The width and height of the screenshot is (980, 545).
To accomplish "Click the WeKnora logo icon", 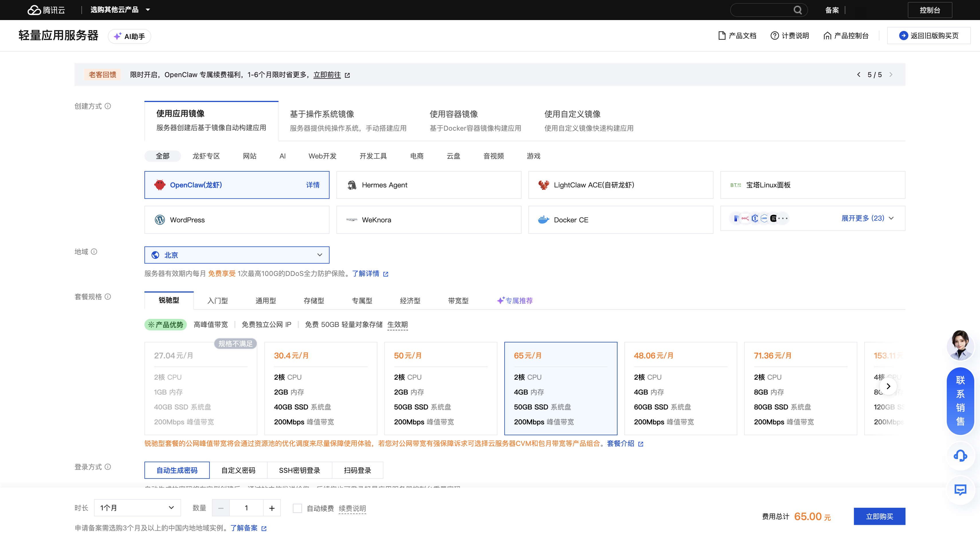I will point(352,220).
